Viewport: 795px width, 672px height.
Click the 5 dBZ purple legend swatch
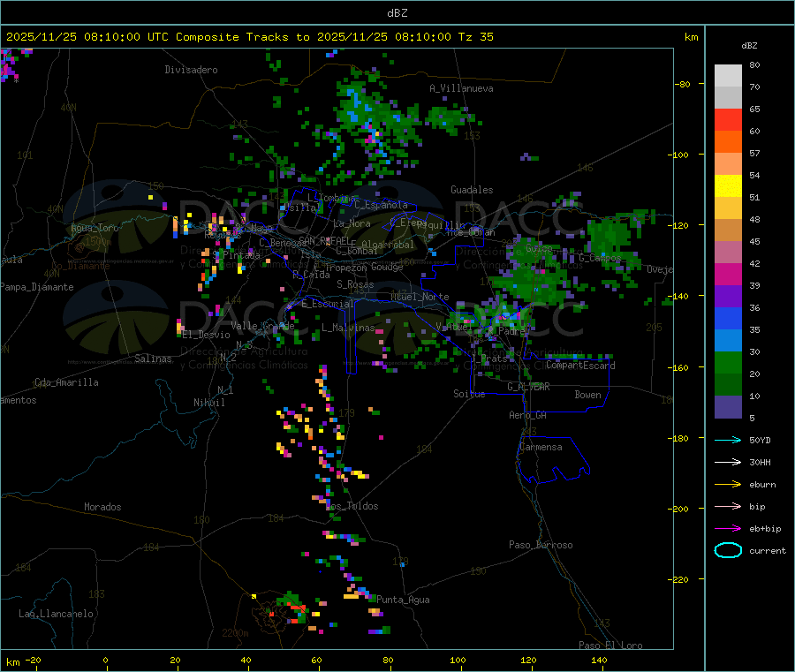[x=728, y=407]
